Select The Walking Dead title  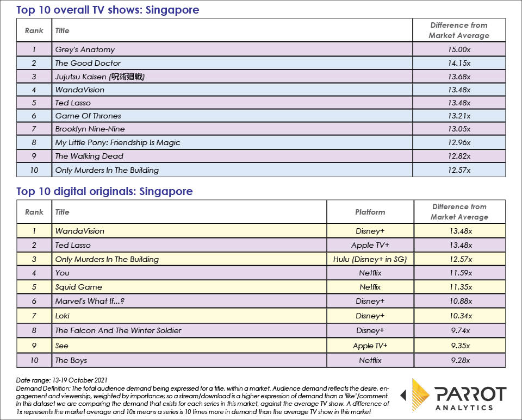(89, 156)
